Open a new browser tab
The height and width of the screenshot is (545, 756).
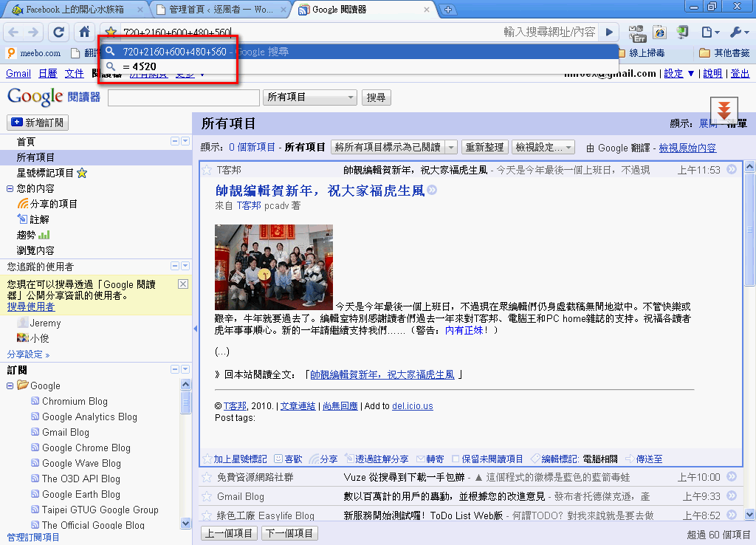[448, 10]
